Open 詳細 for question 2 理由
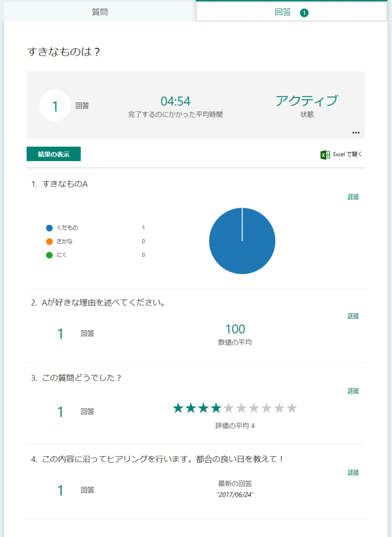 (x=353, y=316)
